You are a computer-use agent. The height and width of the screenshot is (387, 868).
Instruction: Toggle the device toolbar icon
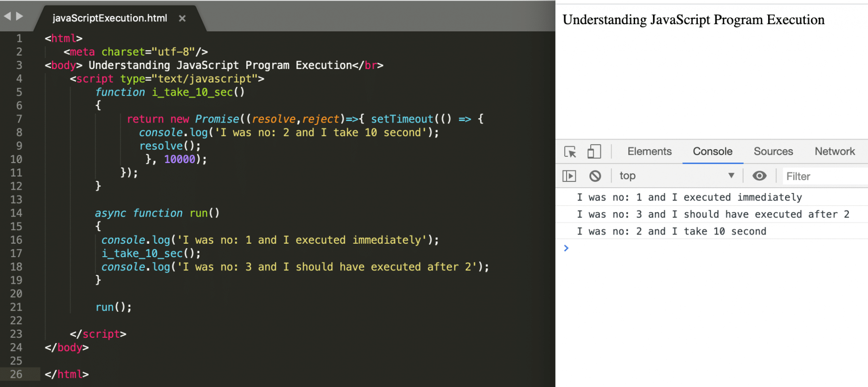point(594,152)
